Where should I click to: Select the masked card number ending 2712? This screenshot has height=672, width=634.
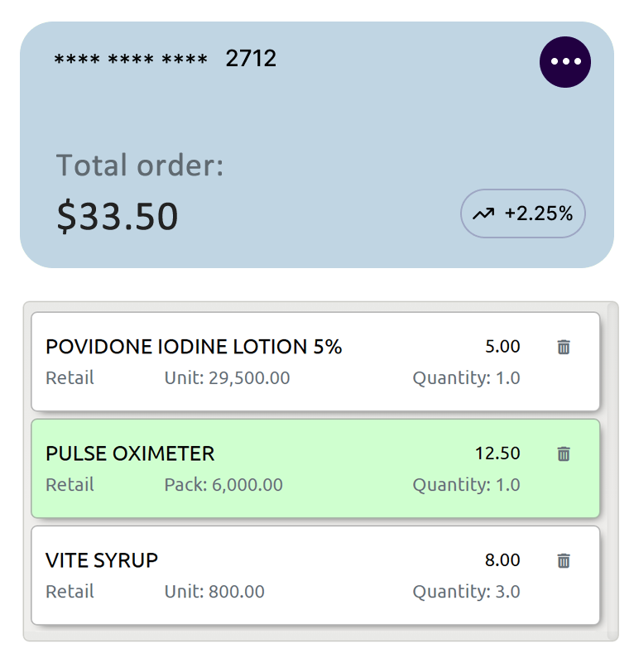[166, 59]
